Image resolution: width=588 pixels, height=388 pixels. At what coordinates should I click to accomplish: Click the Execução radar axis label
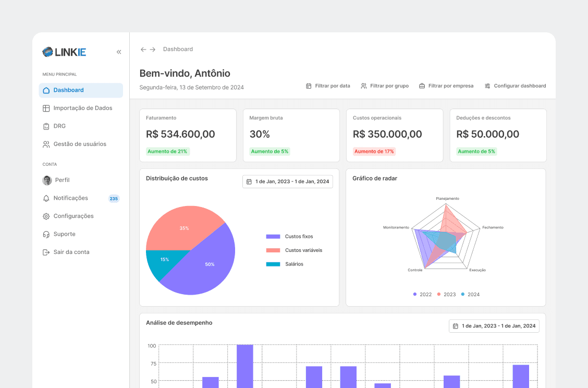tap(477, 270)
